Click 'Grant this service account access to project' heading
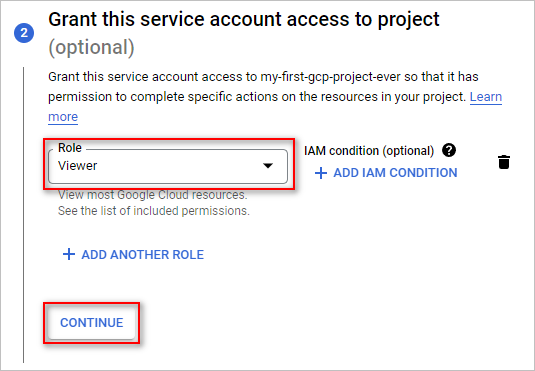The image size is (535, 371). click(x=244, y=19)
